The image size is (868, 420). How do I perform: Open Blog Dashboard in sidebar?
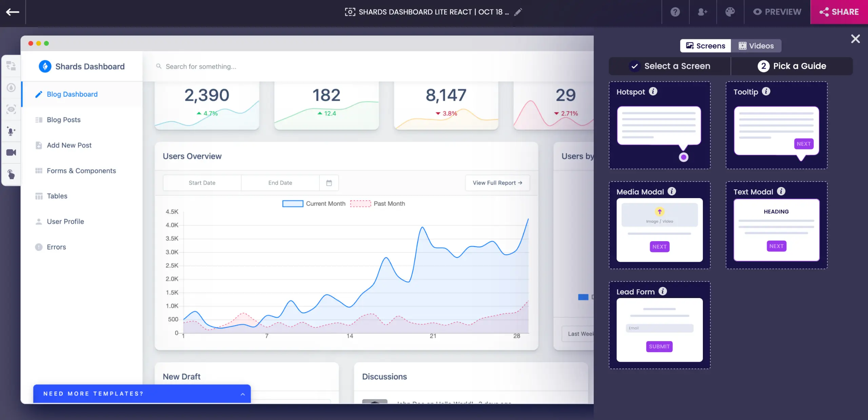(x=82, y=94)
